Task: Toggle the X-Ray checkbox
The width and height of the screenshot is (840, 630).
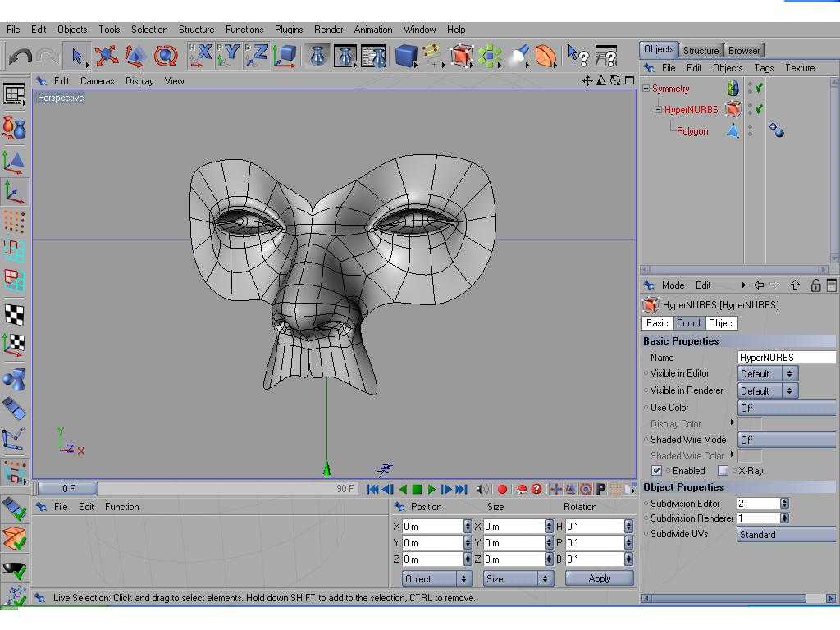Action: [723, 470]
